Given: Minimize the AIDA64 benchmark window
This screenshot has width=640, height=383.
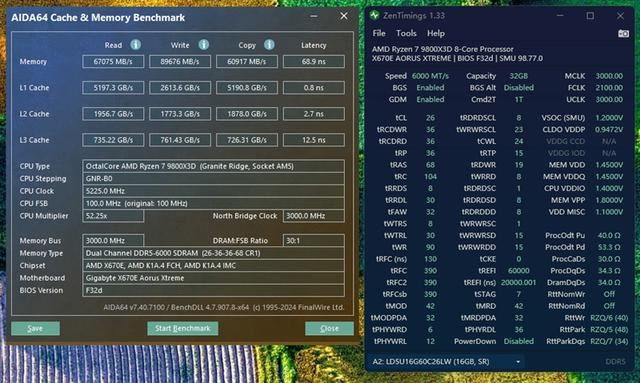Looking at the screenshot, I should [314, 16].
